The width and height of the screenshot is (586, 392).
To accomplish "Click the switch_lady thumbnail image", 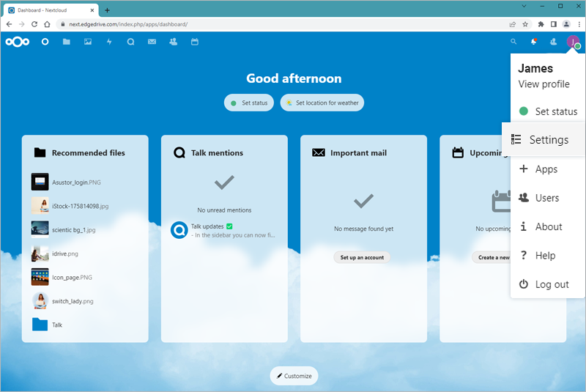I will click(x=40, y=301).
